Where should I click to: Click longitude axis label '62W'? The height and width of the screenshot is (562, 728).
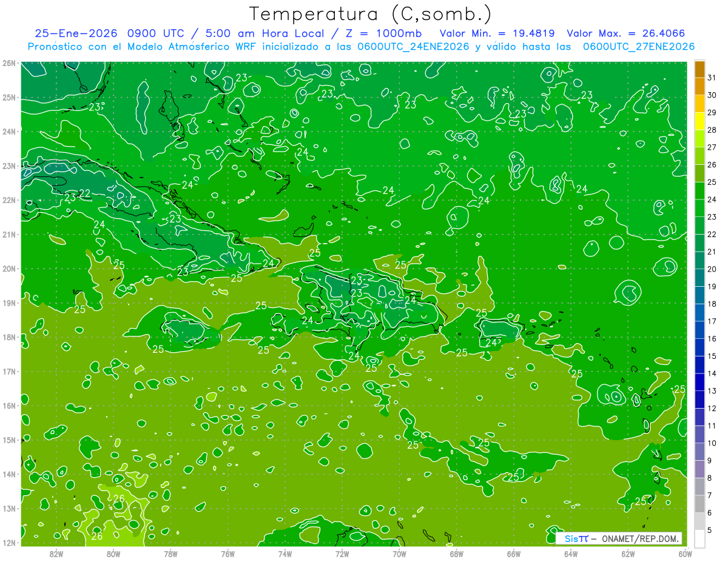click(628, 554)
